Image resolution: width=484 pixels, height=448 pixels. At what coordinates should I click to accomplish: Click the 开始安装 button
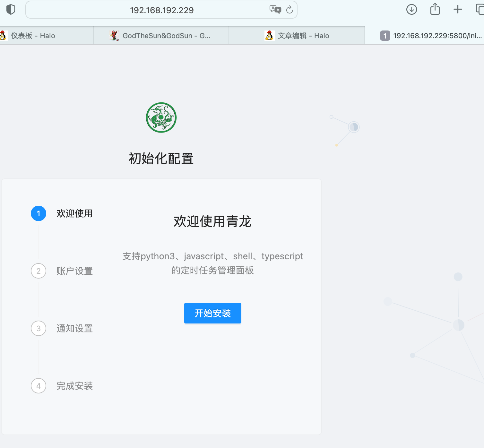[x=213, y=313]
